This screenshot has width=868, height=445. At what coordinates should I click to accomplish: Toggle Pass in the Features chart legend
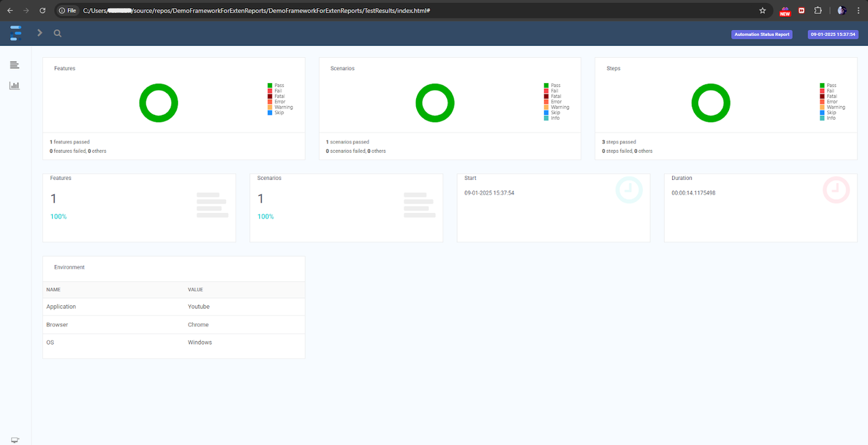pos(276,86)
